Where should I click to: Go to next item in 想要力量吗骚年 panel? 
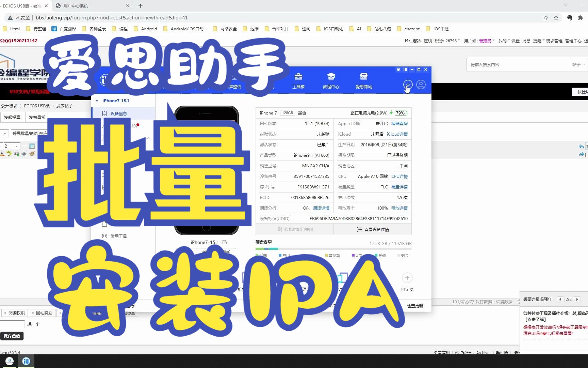coord(577,299)
